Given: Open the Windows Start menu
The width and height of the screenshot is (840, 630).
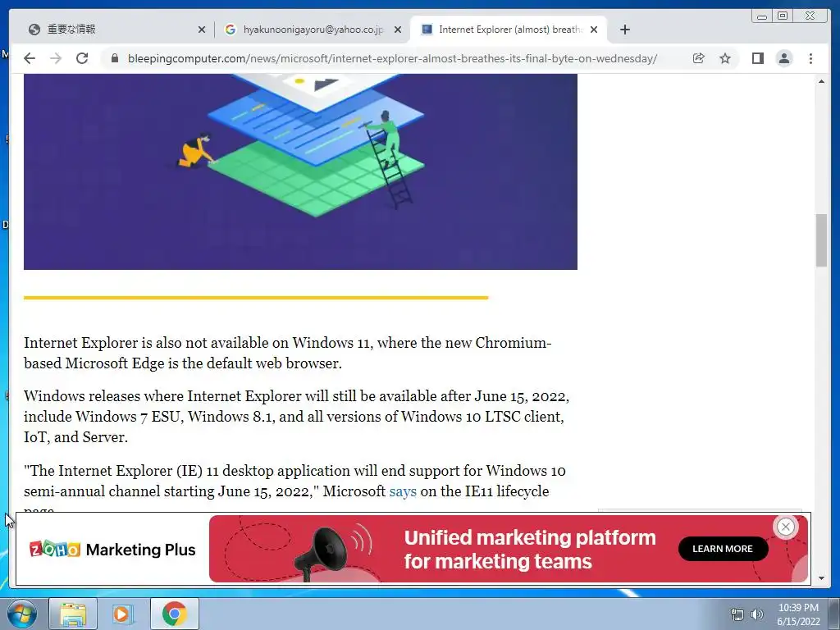Looking at the screenshot, I should click(22, 614).
